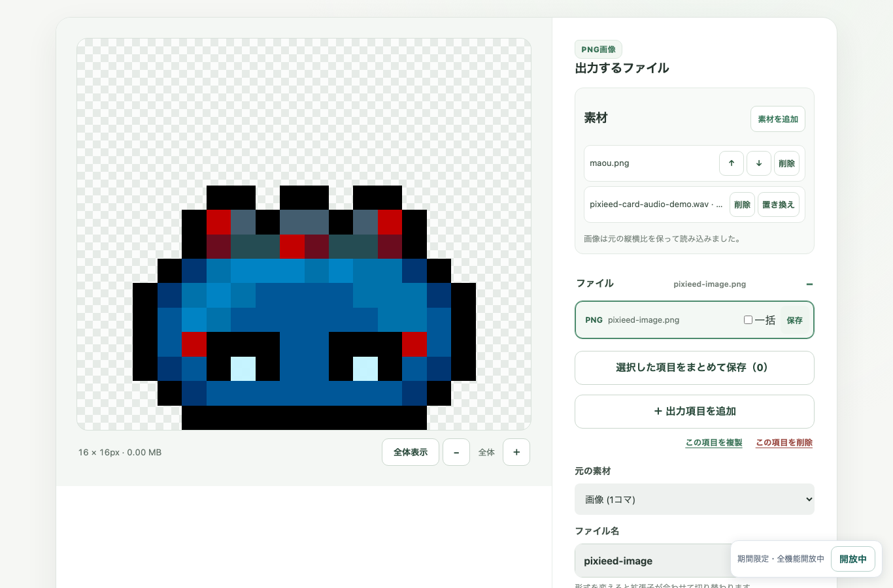Move maou.png down with the arrow button
This screenshot has width=893, height=588.
759,163
